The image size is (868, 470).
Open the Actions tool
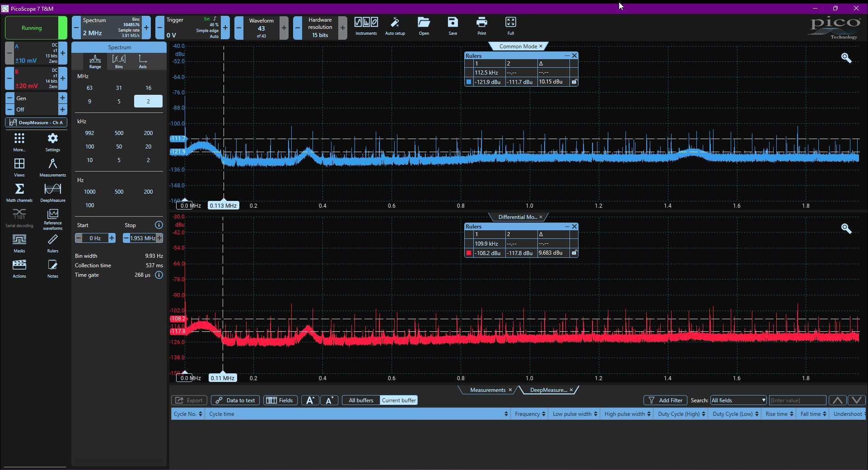(x=19, y=268)
